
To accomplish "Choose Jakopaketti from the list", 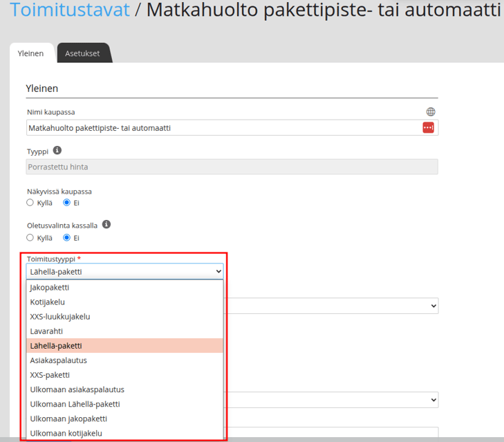I will (x=124, y=287).
